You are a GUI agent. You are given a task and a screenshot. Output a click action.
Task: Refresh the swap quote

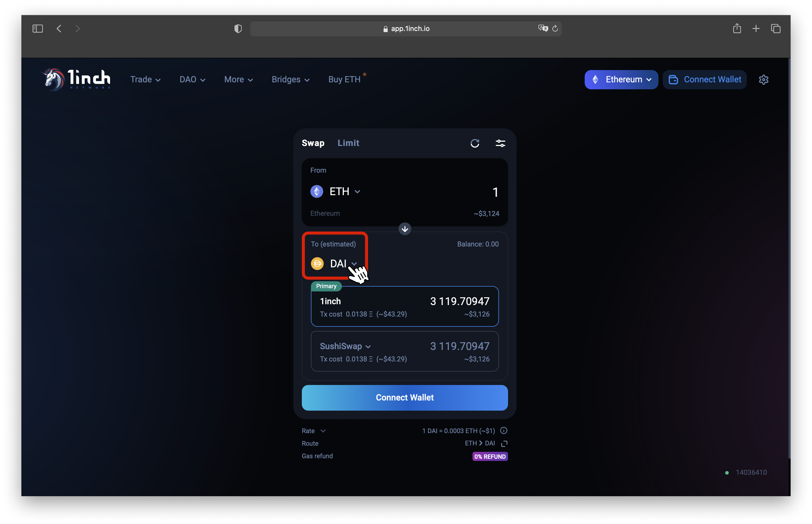pos(475,143)
